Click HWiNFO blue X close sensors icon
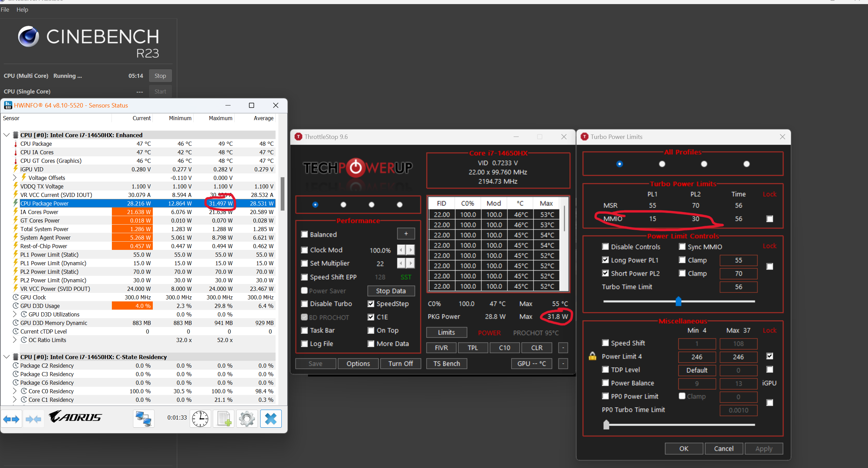This screenshot has width=868, height=468. point(271,419)
